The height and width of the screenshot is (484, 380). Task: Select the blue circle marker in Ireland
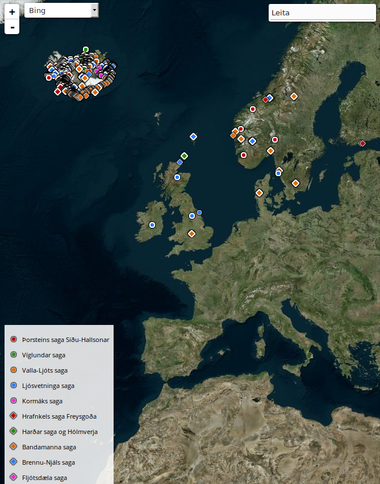pos(152,225)
